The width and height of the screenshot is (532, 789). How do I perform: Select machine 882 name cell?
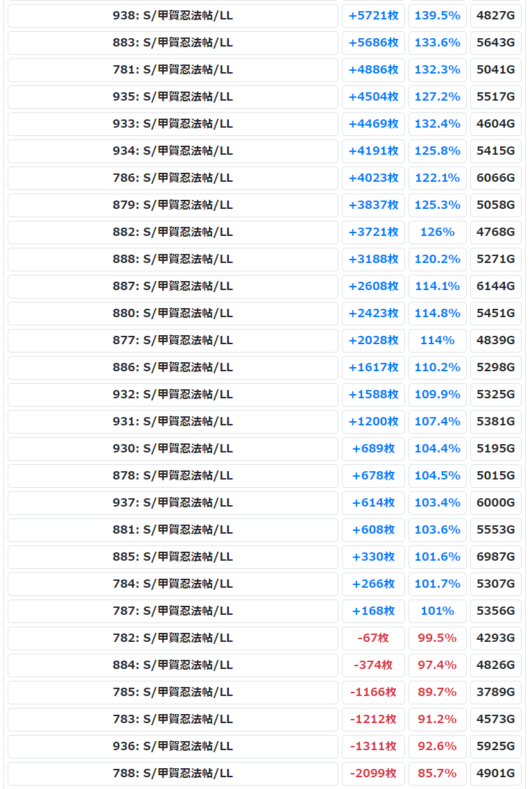tap(173, 232)
